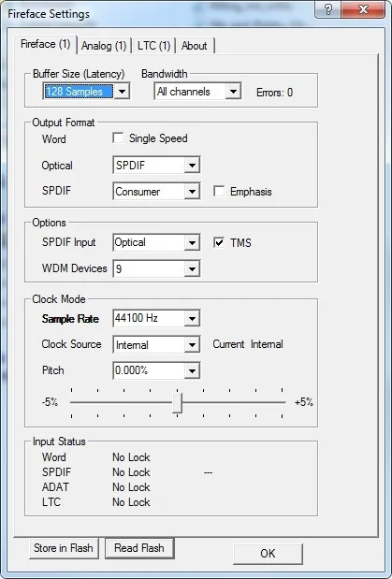Click the Current Internal clock status text

[248, 344]
